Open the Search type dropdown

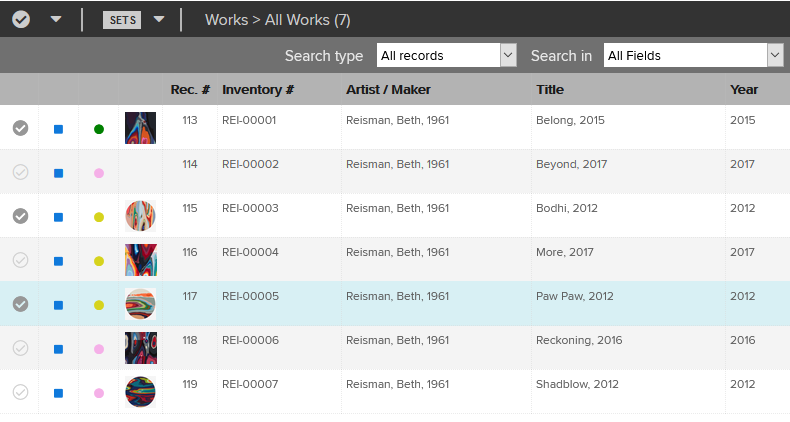446,55
